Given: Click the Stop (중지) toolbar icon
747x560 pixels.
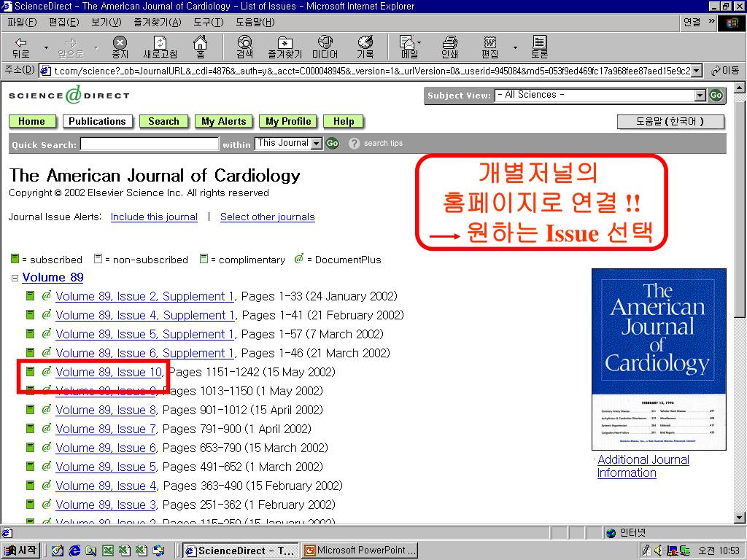Looking at the screenshot, I should (120, 47).
